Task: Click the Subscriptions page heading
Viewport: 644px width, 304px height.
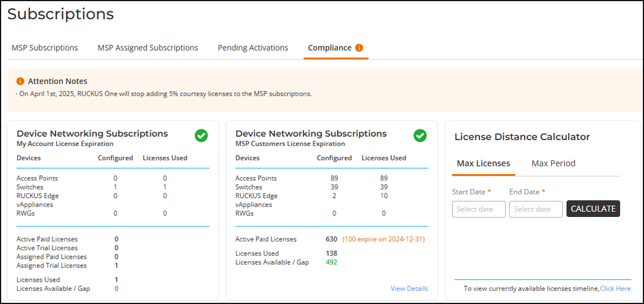Action: [x=60, y=14]
